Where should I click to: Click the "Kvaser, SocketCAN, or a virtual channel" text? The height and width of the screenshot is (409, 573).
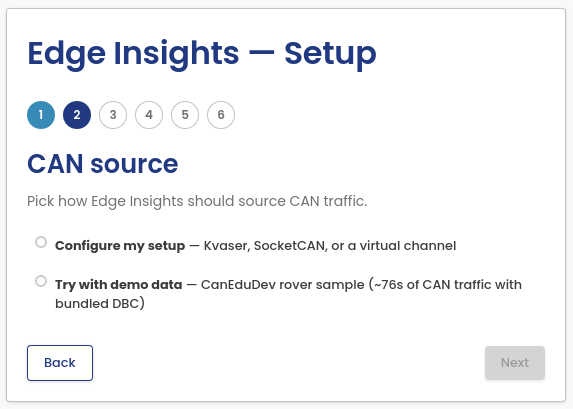330,246
